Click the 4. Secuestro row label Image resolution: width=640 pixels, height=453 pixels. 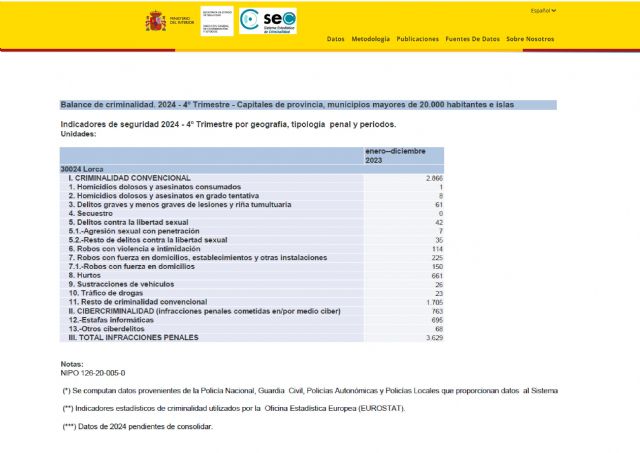(90, 213)
